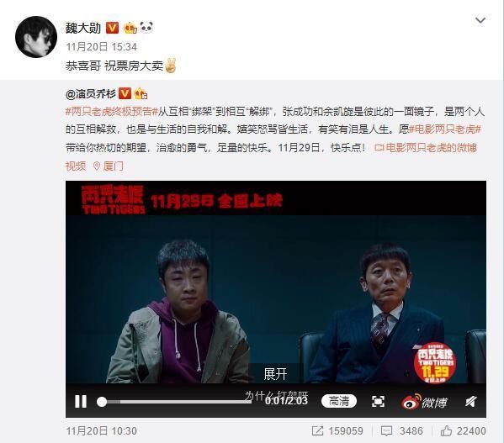Toggle mute on the video player
Viewport: 504px width, 443px height.
[471, 401]
